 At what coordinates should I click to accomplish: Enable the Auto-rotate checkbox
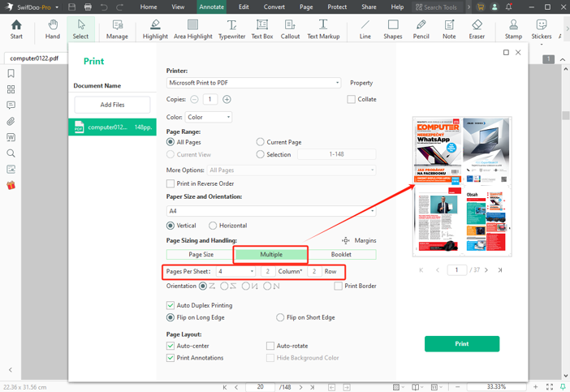[270, 346]
